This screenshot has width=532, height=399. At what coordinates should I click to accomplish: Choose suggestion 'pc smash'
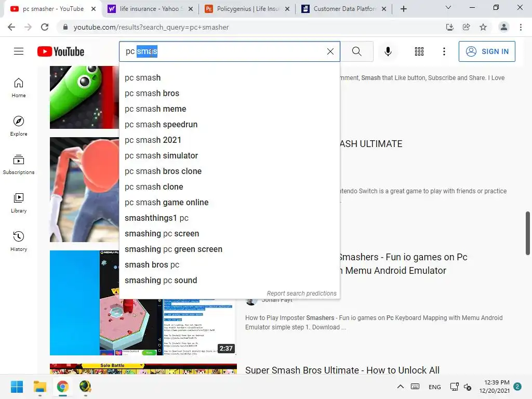(x=229, y=78)
